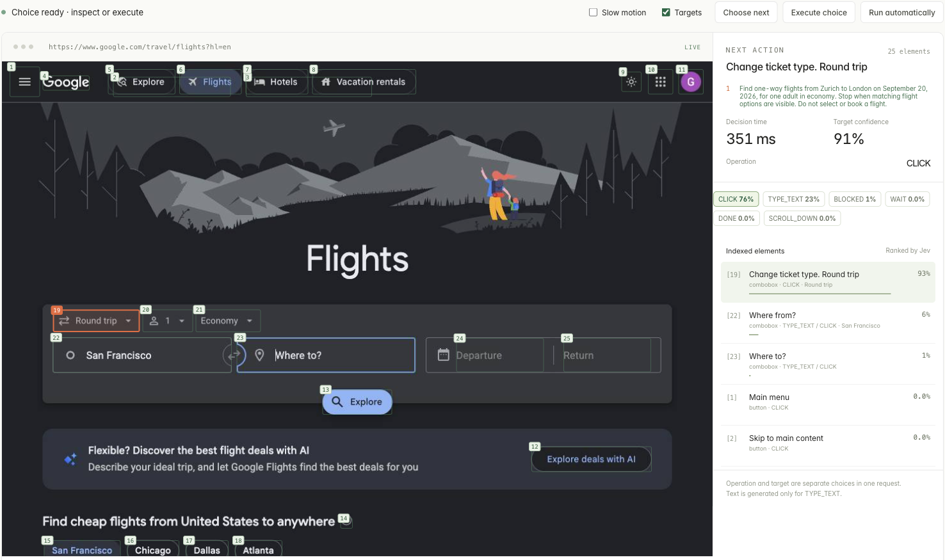The height and width of the screenshot is (560, 945).
Task: Click the large "Flights" page heading
Action: click(x=357, y=259)
